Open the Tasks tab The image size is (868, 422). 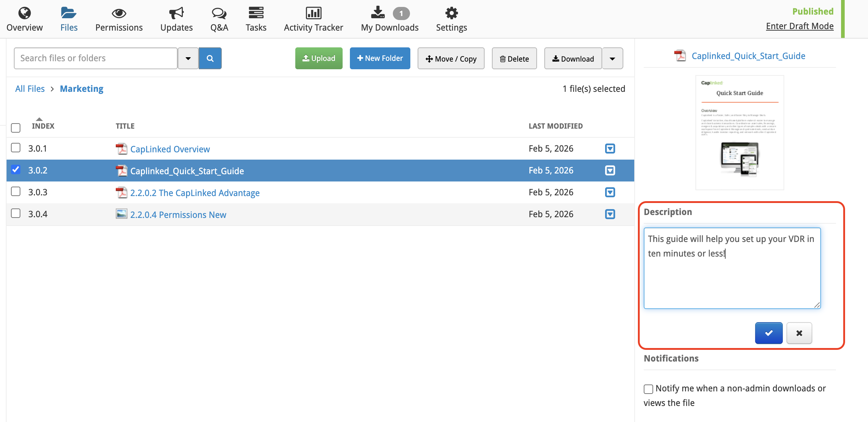click(256, 19)
